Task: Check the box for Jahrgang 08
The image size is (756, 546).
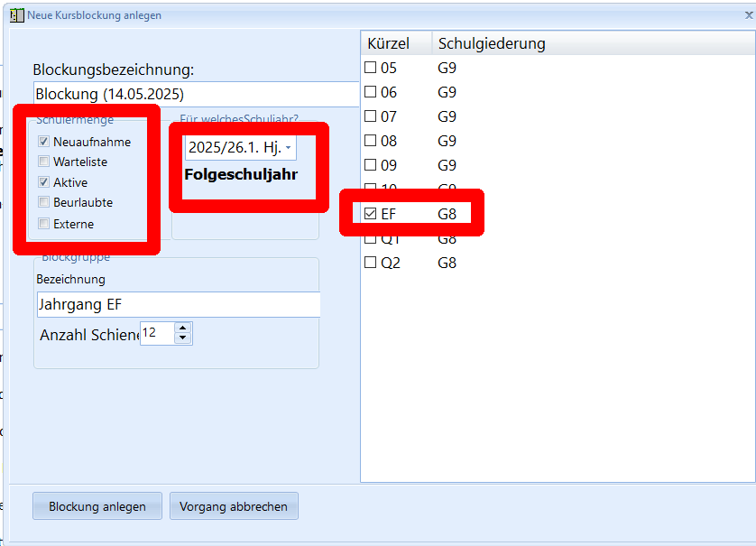Action: [370, 141]
